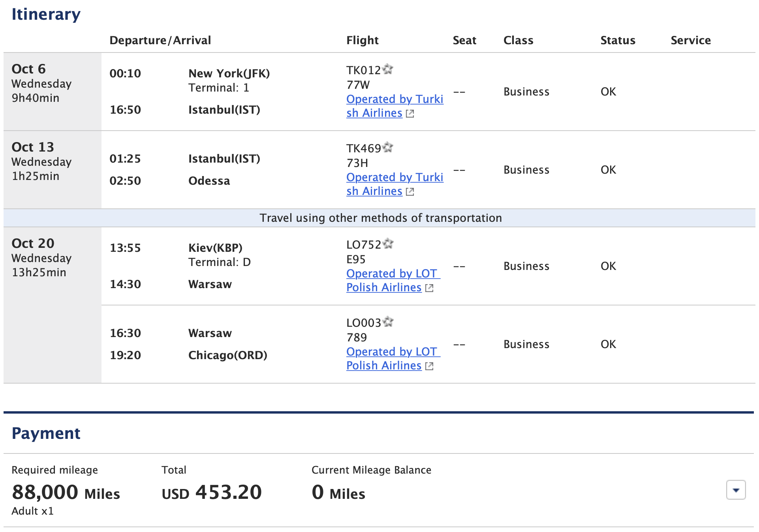Viewport: 759px width, 532px height.
Task: Open the TK469 Operated by Turkish Airlines link
Action: pos(395,184)
